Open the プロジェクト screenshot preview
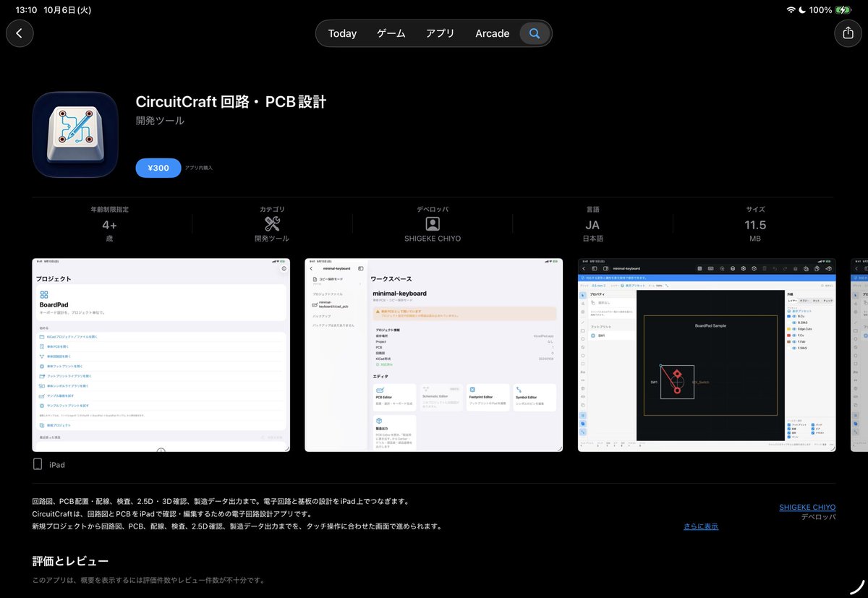 pyautogui.click(x=161, y=355)
